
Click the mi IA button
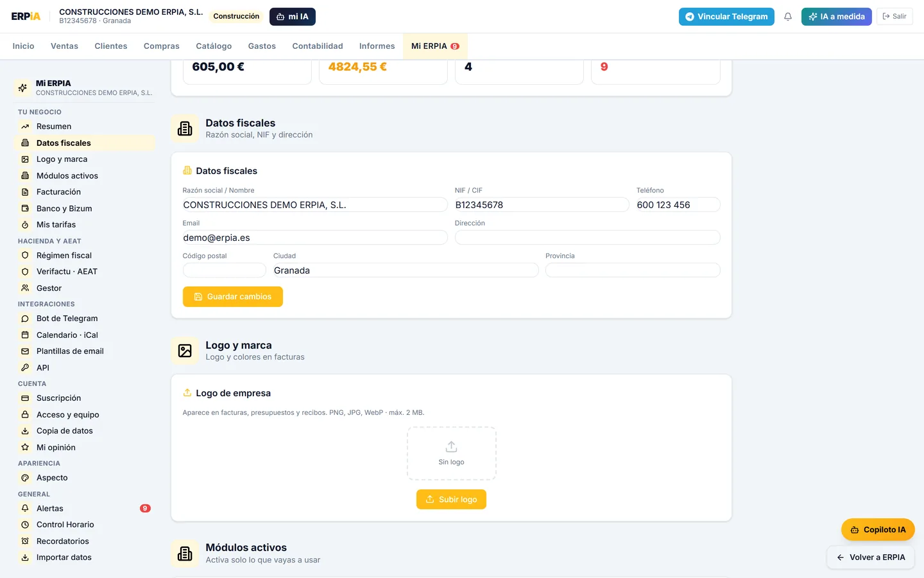click(293, 17)
